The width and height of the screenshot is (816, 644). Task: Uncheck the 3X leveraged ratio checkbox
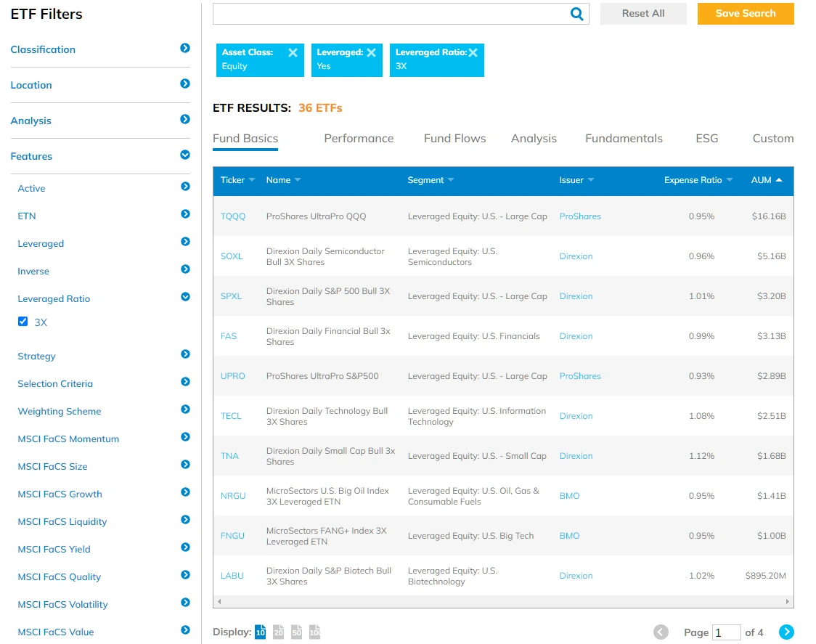[x=23, y=321]
